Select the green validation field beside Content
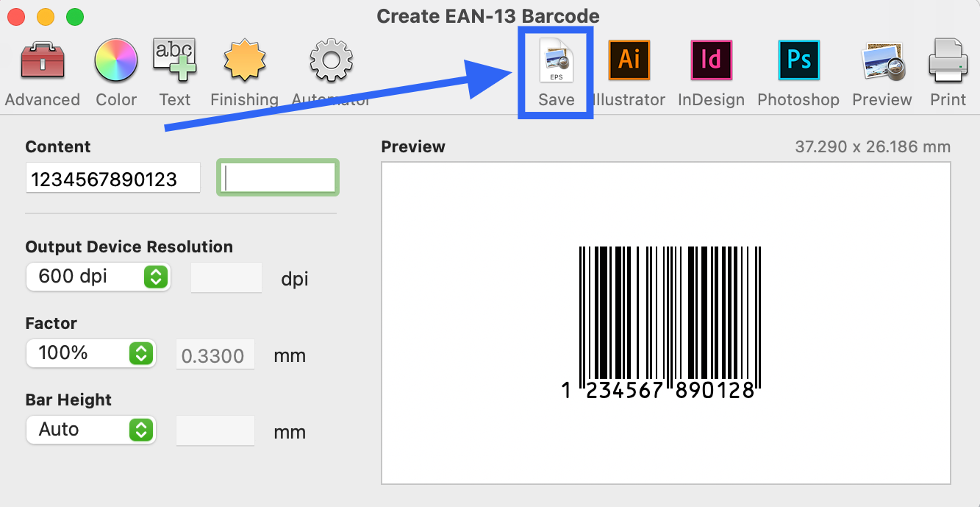The image size is (980, 507). click(x=277, y=177)
